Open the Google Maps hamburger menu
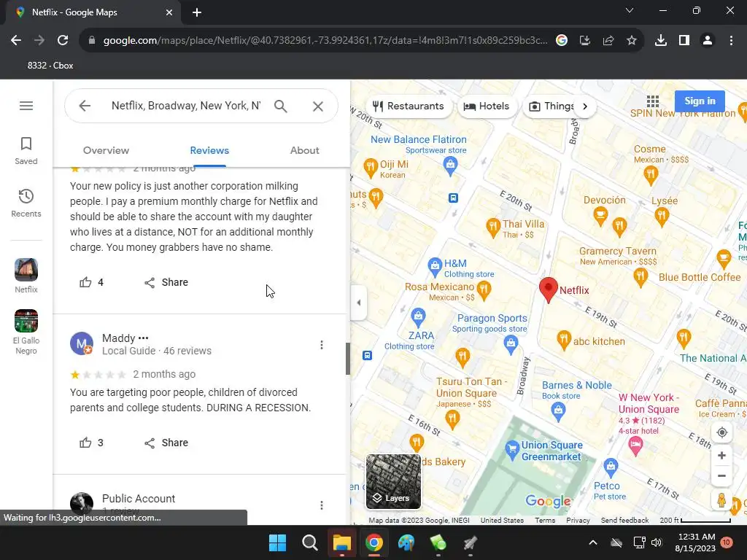Viewport: 747px width, 560px height. [x=26, y=106]
